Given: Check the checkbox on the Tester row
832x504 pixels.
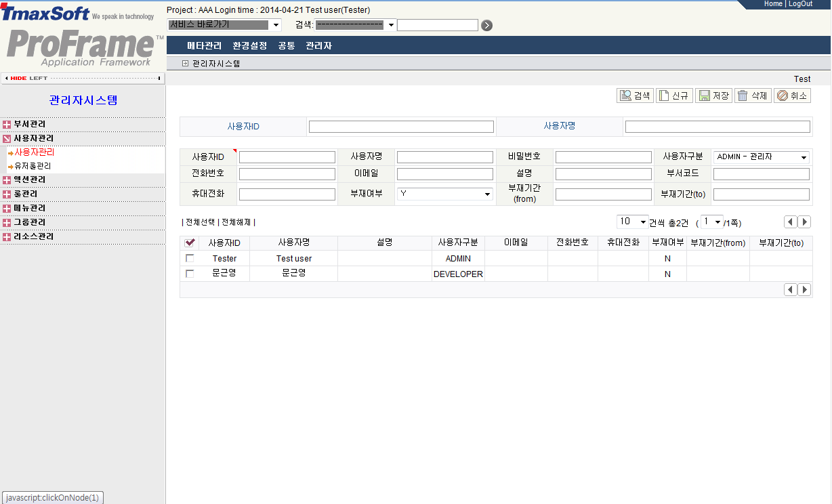Looking at the screenshot, I should [190, 258].
